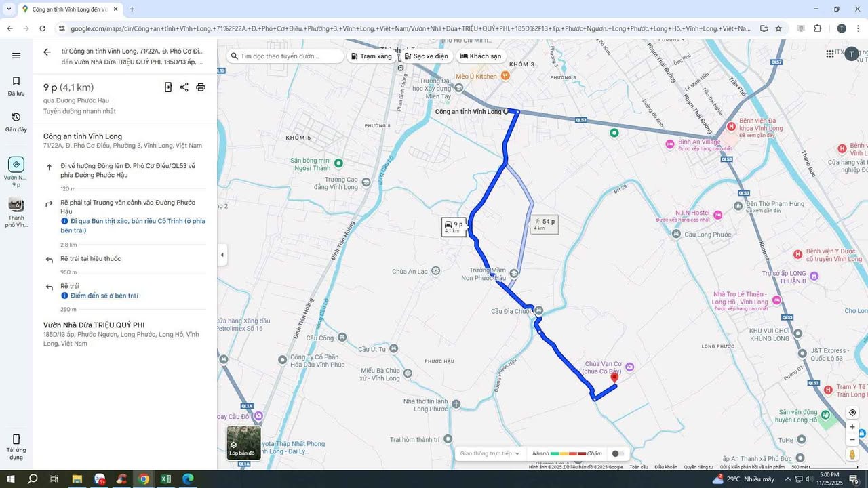Click the share route icon
The image size is (868, 488).
pos(184,87)
